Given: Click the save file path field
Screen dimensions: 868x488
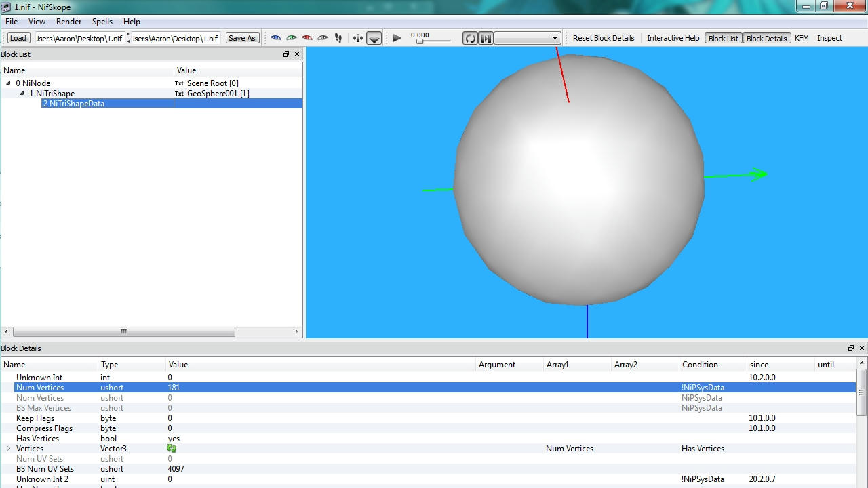Looking at the screenshot, I should tap(175, 38).
